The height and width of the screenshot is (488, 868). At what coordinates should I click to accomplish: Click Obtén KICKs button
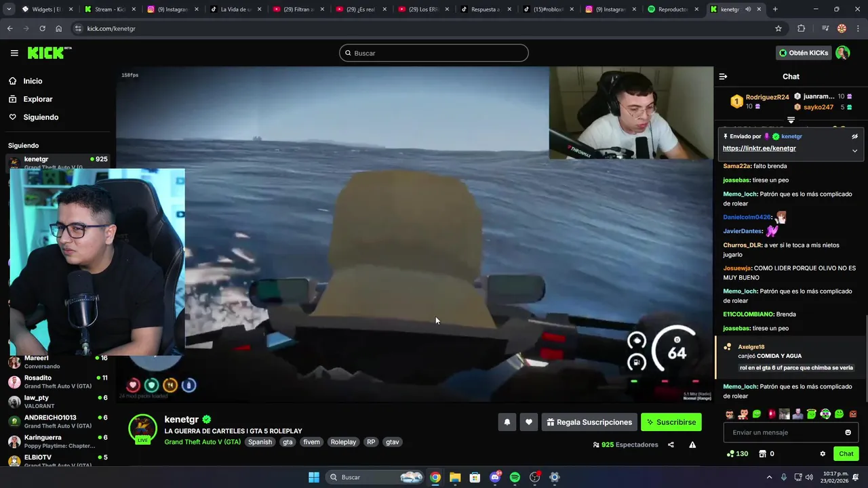[x=803, y=53]
